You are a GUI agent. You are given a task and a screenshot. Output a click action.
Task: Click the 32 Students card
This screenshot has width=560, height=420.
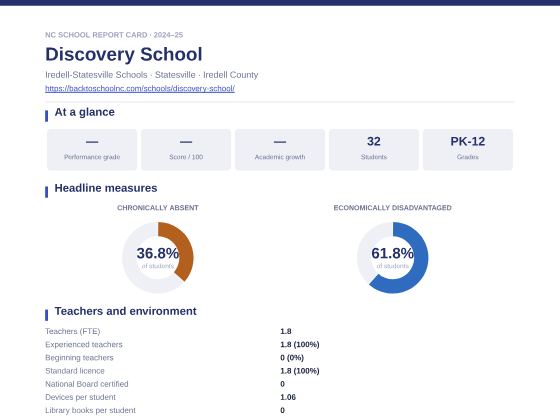(x=374, y=150)
